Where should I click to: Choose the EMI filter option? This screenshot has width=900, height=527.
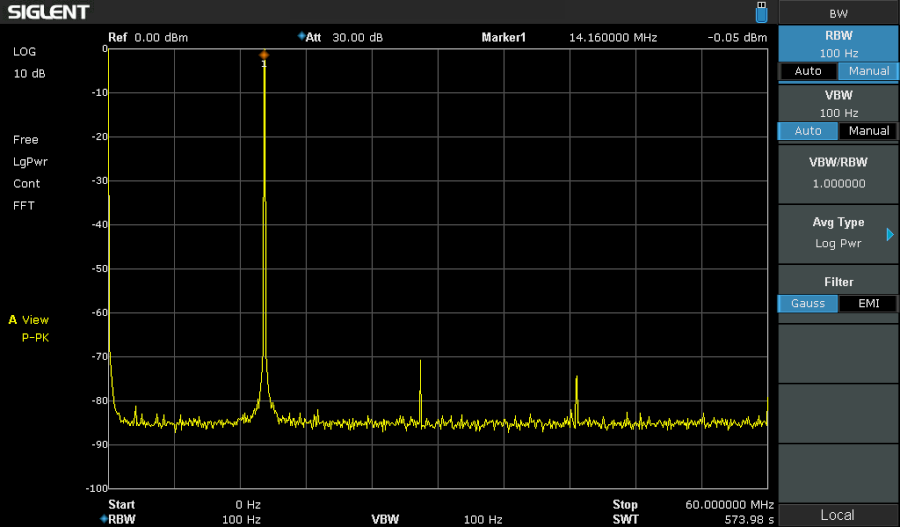tap(868, 303)
